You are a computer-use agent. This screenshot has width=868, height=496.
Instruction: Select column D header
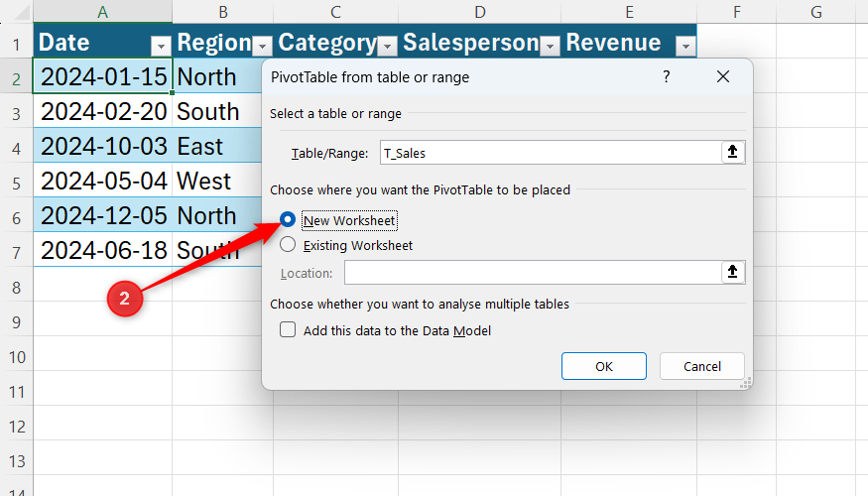[x=480, y=12]
